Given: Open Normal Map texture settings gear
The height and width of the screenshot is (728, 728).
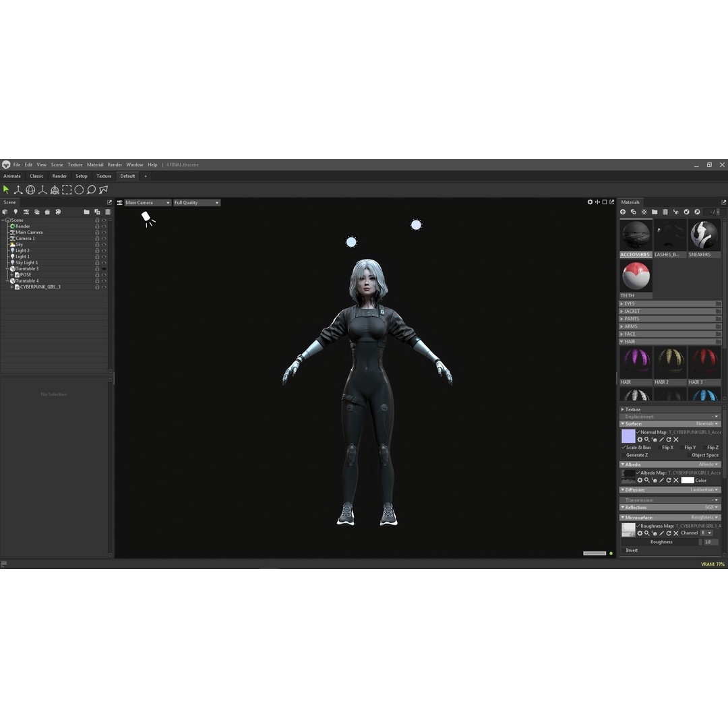Looking at the screenshot, I should point(640,439).
